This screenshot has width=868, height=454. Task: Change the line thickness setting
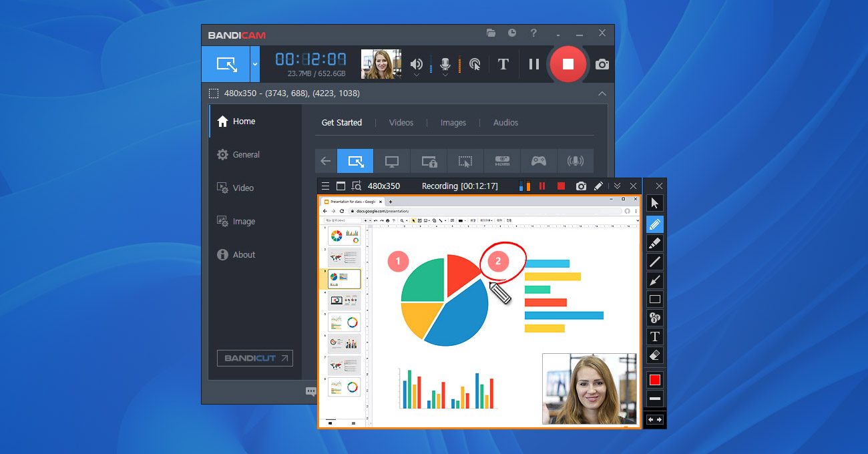(x=655, y=399)
